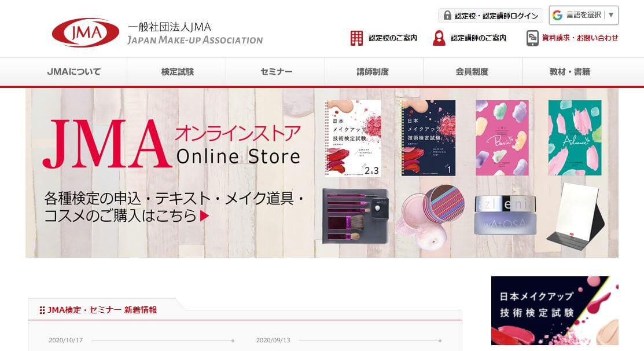This screenshot has width=644, height=351.
Task: Open the 講師制度 navigation item
Action: (x=373, y=72)
